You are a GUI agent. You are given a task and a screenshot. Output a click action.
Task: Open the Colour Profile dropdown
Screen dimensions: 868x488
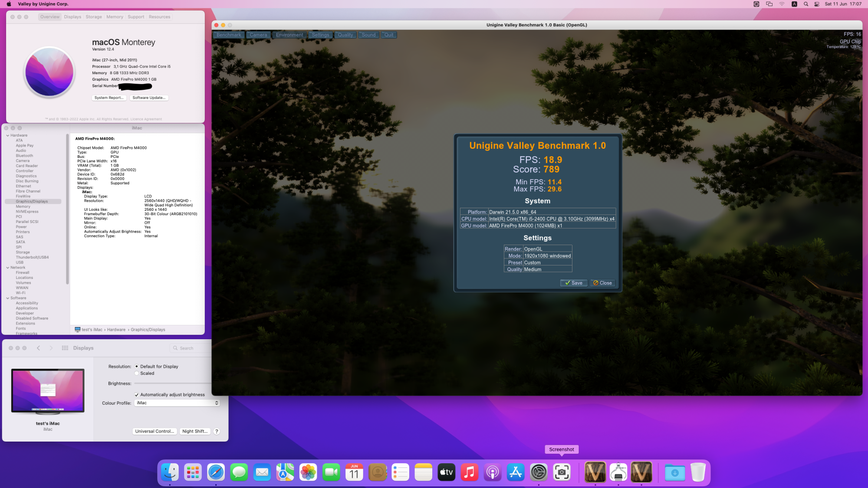[x=177, y=403]
